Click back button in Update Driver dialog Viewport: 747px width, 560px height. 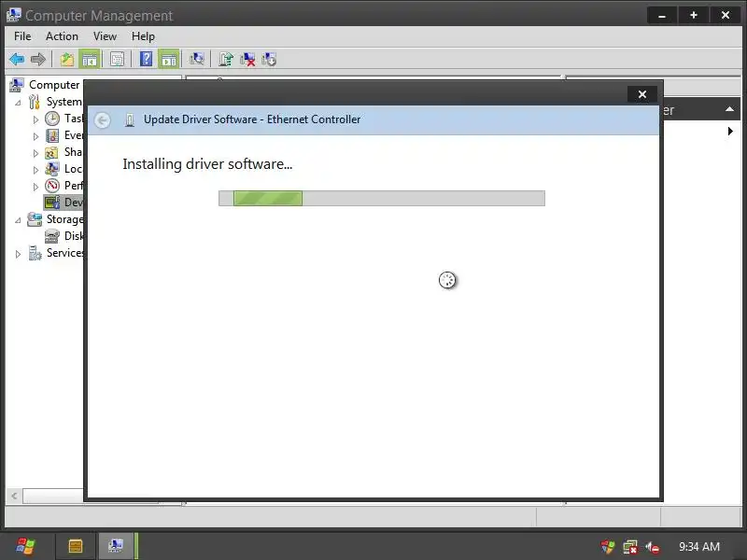(x=103, y=120)
